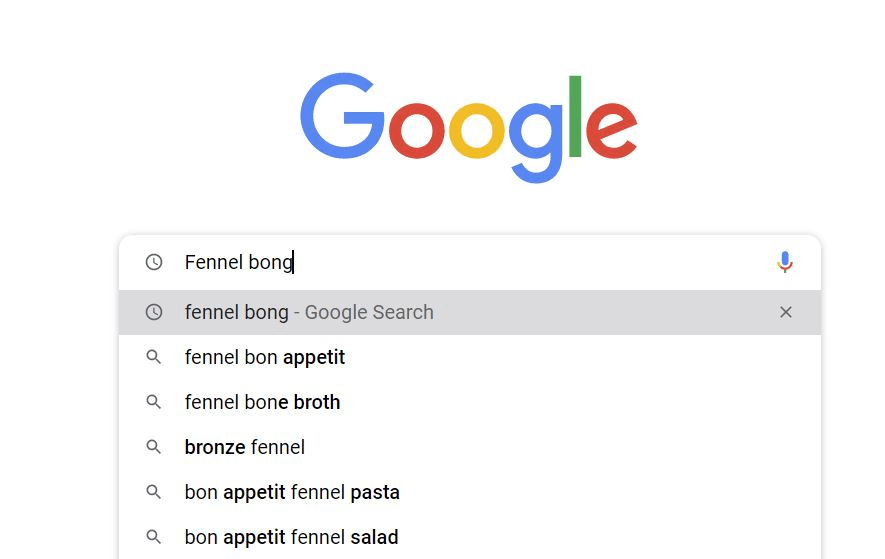The height and width of the screenshot is (559, 885).
Task: Click the microphone voice search icon
Action: pyautogui.click(x=785, y=262)
